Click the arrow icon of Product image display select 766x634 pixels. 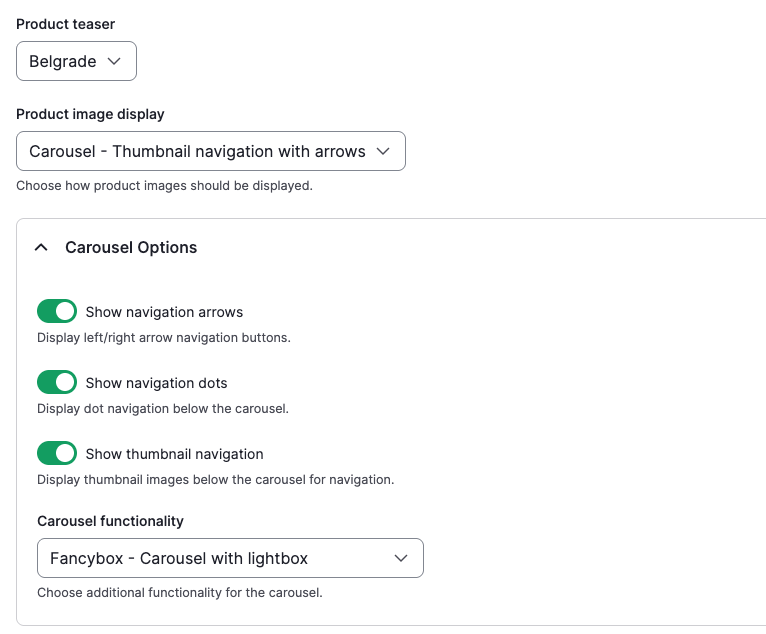click(x=383, y=151)
